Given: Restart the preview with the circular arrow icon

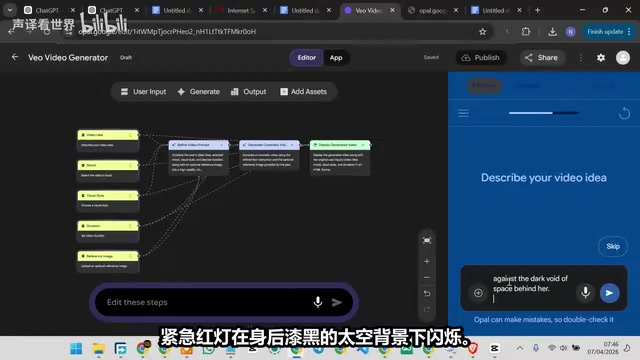Looking at the screenshot, I should pyautogui.click(x=624, y=113).
